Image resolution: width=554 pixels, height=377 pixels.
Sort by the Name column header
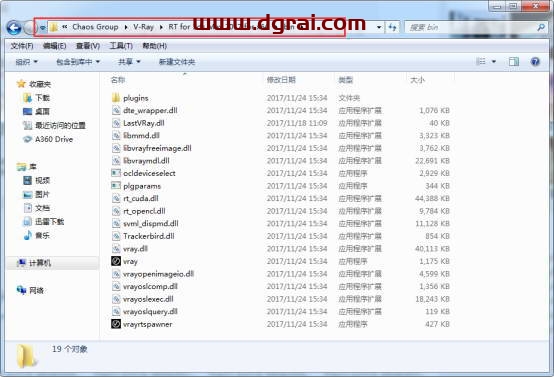tap(118, 80)
